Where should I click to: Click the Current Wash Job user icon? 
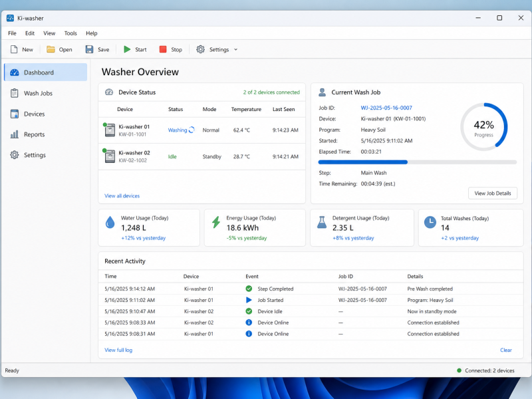[x=323, y=92]
